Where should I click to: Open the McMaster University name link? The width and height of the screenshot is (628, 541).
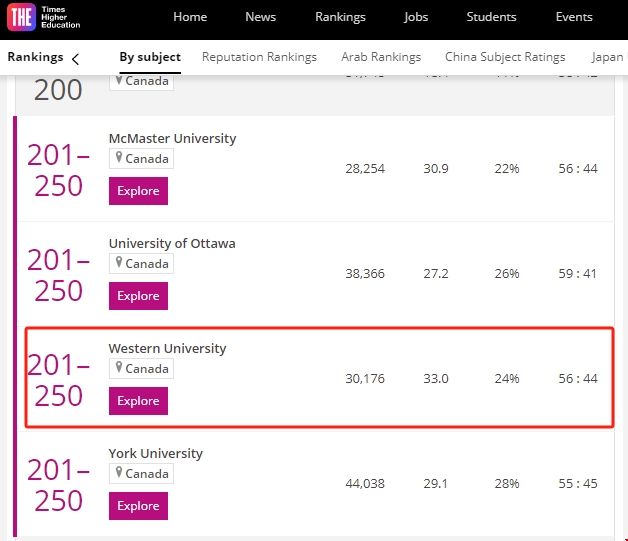coord(172,138)
